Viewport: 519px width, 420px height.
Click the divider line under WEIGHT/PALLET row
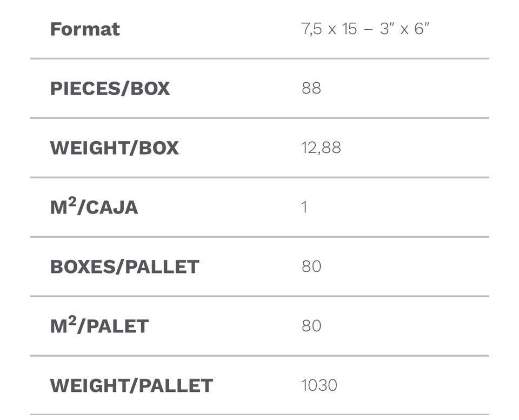coord(259,415)
